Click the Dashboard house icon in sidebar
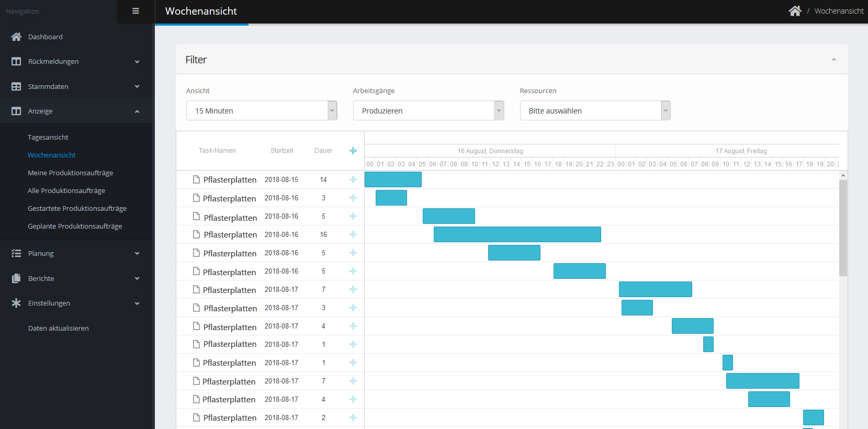 click(x=16, y=37)
